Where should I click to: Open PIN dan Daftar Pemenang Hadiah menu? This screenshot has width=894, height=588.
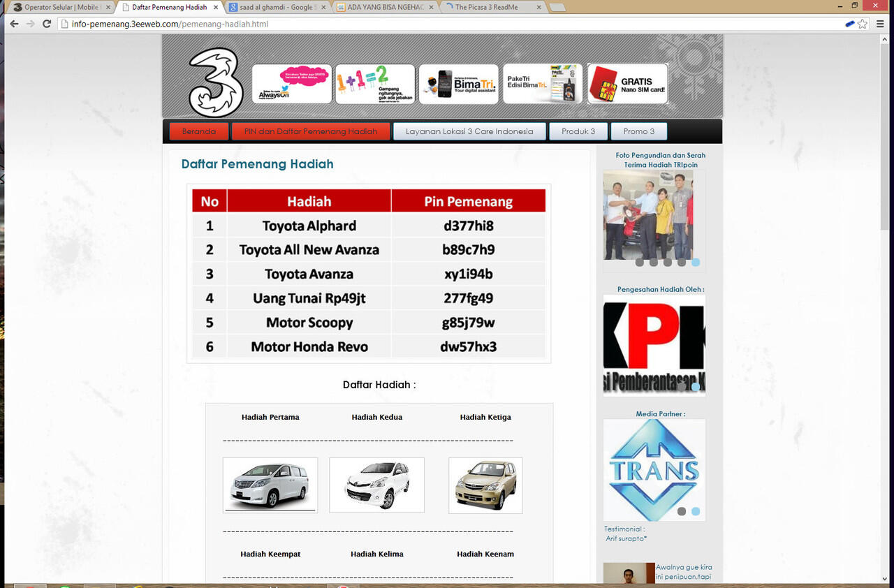pos(311,131)
